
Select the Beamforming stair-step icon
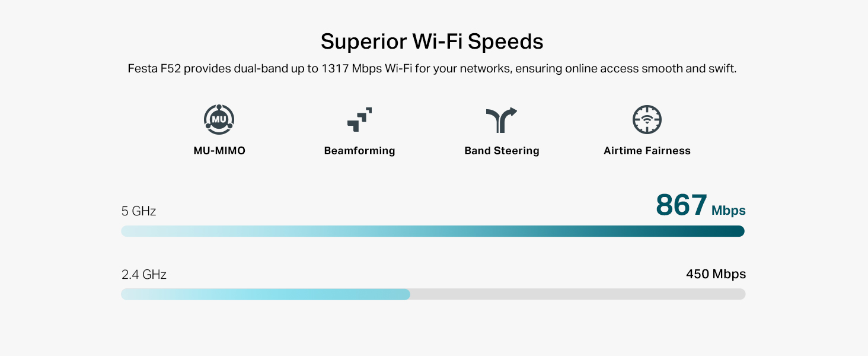359,119
